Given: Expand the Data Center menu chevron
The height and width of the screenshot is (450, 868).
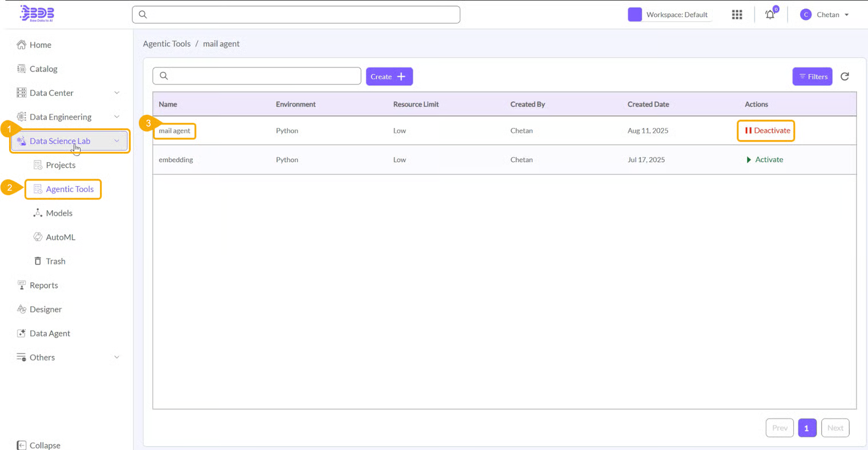Looking at the screenshot, I should click(116, 93).
